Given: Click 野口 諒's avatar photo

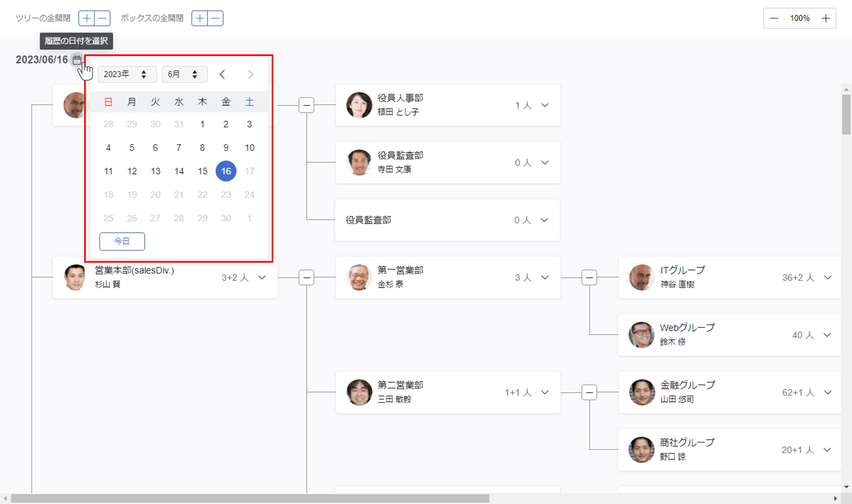Looking at the screenshot, I should tap(641, 450).
